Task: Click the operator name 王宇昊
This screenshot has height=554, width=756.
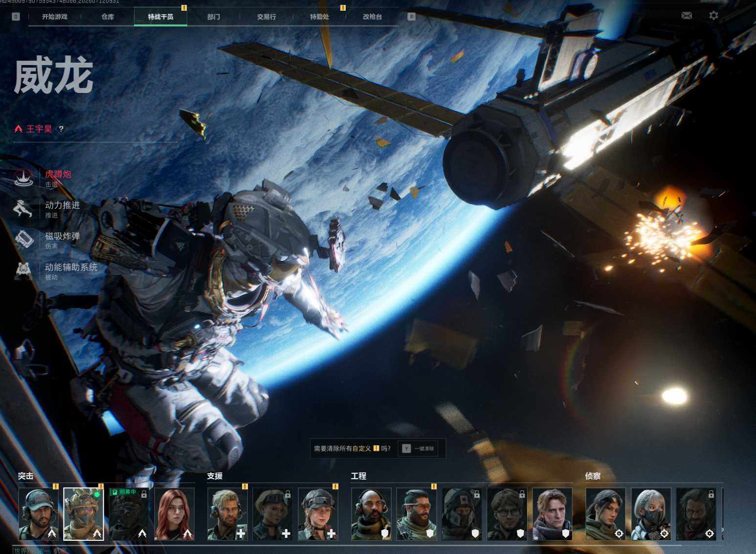Action: pyautogui.click(x=39, y=129)
